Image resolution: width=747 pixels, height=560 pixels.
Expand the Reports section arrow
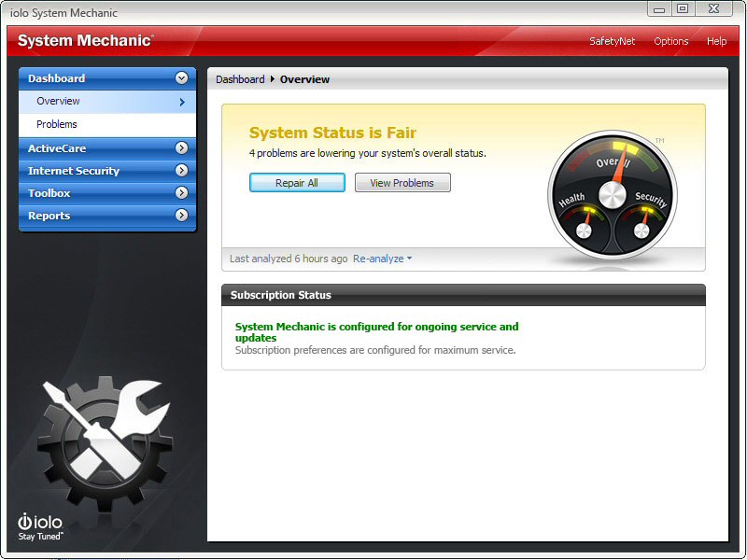point(181,216)
